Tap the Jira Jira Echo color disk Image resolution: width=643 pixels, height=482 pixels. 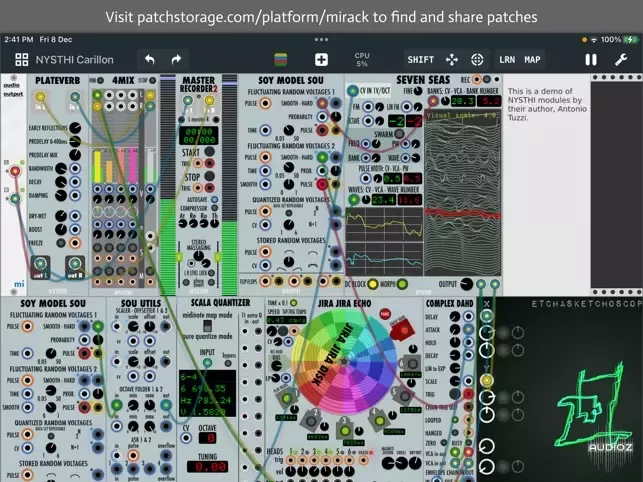pyautogui.click(x=344, y=362)
